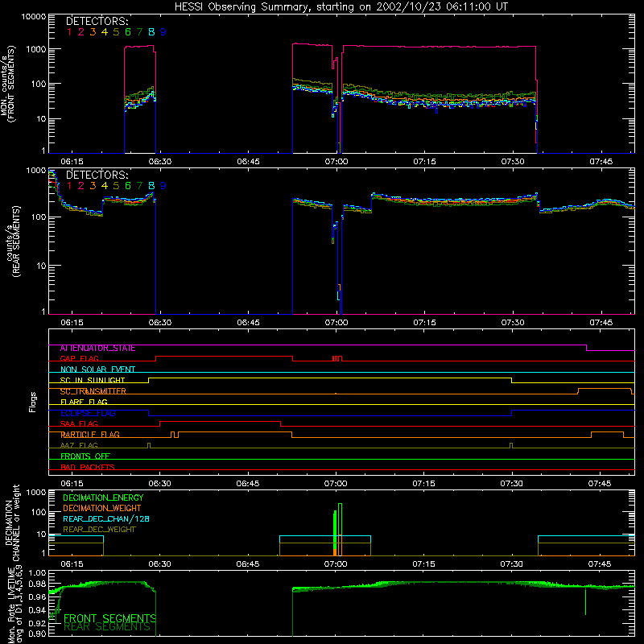Click the 07:45 time label below front segments plot
644x644 pixels.
pos(601,162)
